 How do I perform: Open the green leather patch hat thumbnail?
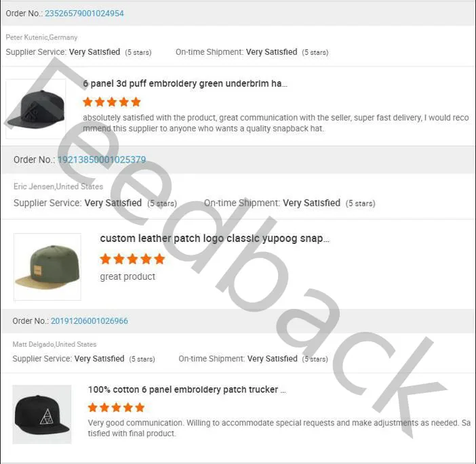tap(47, 267)
